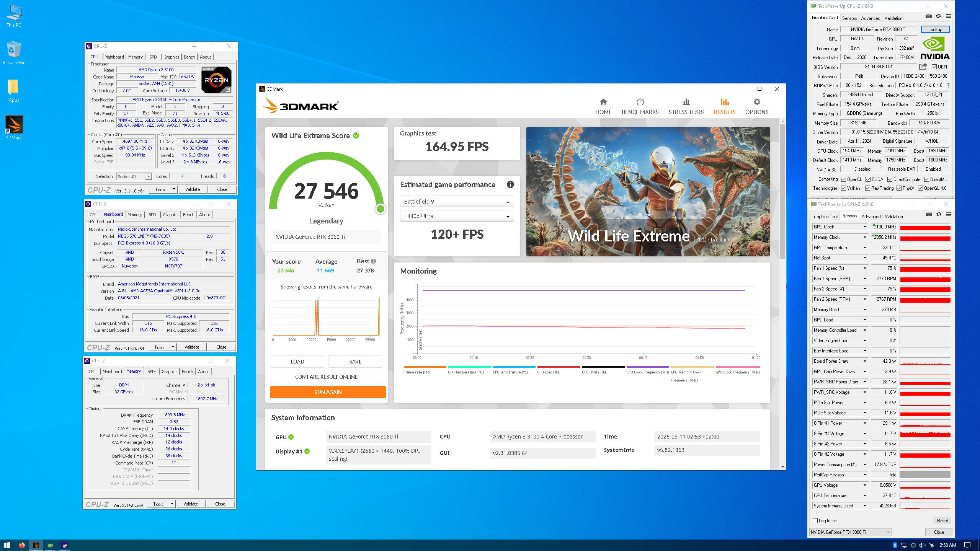Screen dimensions: 980x551
Task: Toggle UEFI checkbox in GPU-Z
Action: [934, 67]
